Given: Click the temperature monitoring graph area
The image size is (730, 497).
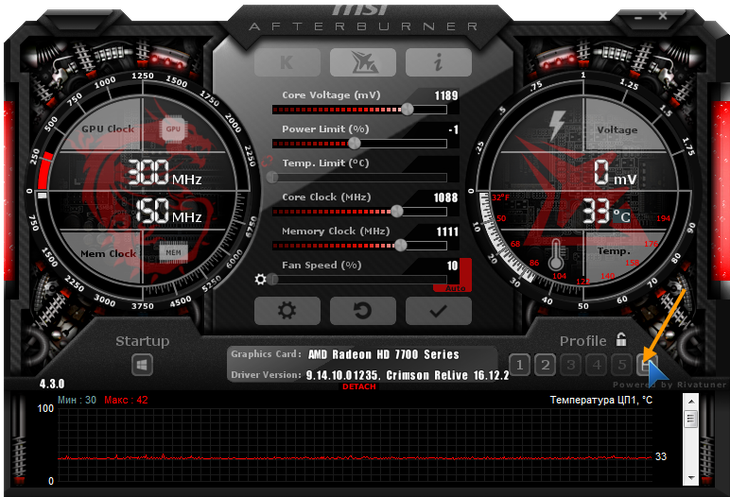Looking at the screenshot, I should click(x=355, y=445).
